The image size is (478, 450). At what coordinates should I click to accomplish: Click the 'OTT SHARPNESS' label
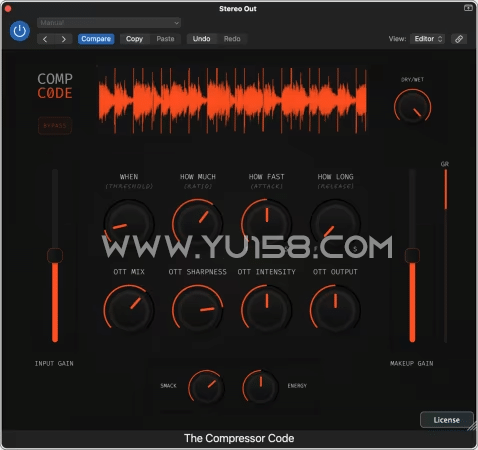click(197, 272)
